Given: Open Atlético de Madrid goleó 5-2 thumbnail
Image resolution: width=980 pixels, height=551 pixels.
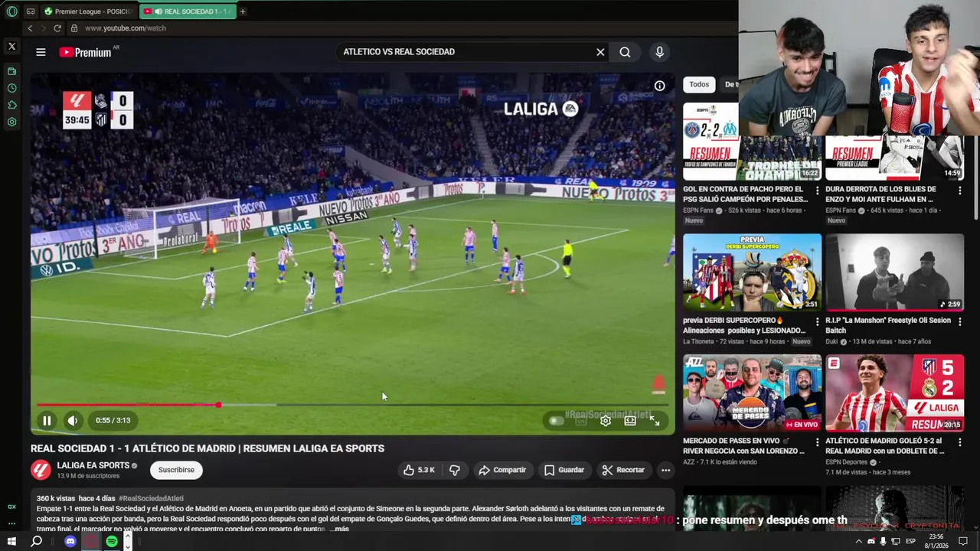Looking at the screenshot, I should tap(894, 393).
